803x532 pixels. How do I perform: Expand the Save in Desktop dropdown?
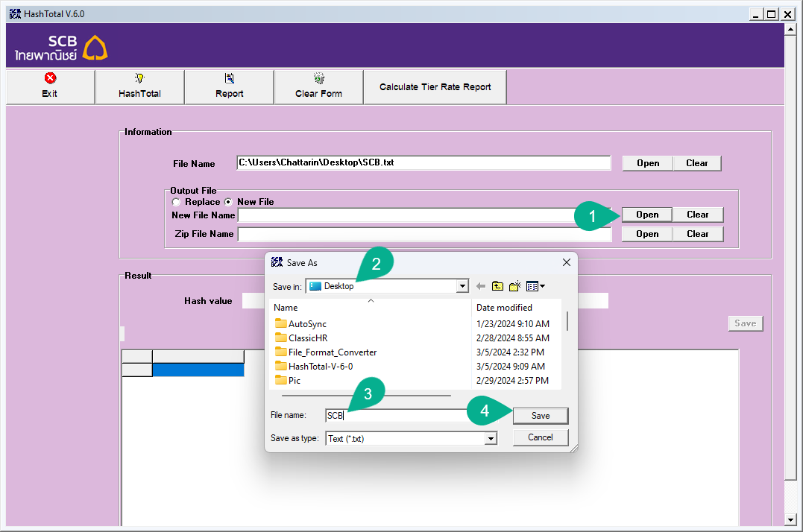pyautogui.click(x=462, y=286)
